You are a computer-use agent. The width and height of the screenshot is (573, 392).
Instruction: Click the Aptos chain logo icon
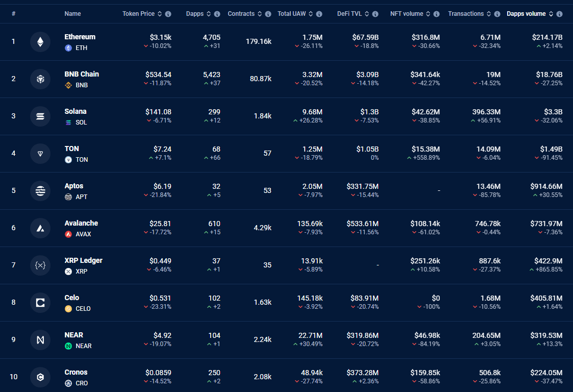(x=40, y=191)
